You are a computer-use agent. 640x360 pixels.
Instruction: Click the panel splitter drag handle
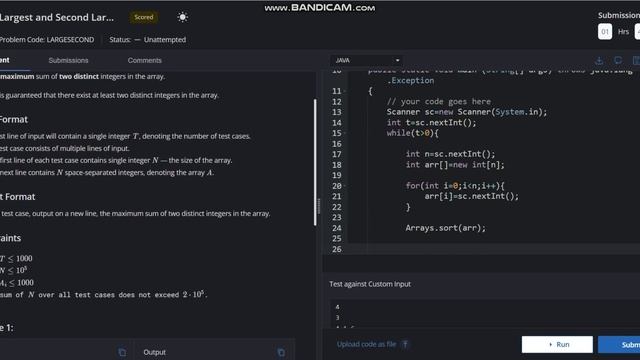coord(319,206)
